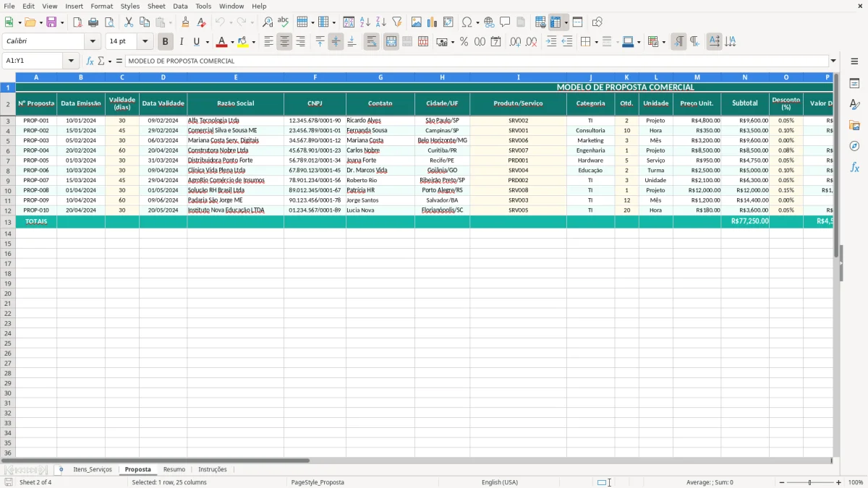Click the Insert Chart icon
868x488 pixels.
tap(433, 22)
